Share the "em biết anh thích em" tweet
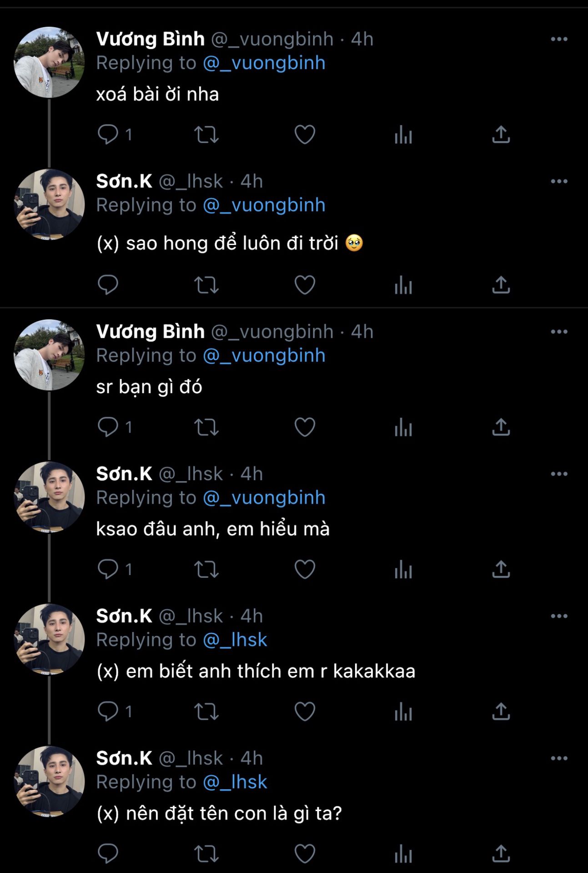The width and height of the screenshot is (588, 873). (501, 712)
